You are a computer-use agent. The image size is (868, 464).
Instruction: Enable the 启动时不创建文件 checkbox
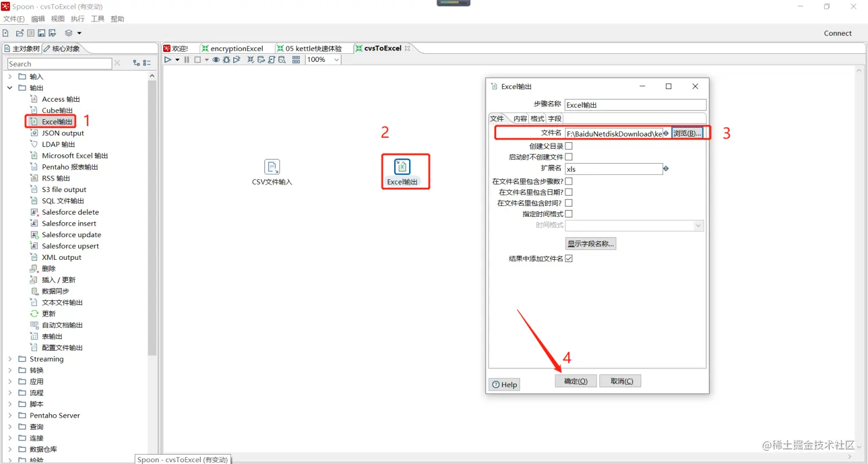[569, 157]
